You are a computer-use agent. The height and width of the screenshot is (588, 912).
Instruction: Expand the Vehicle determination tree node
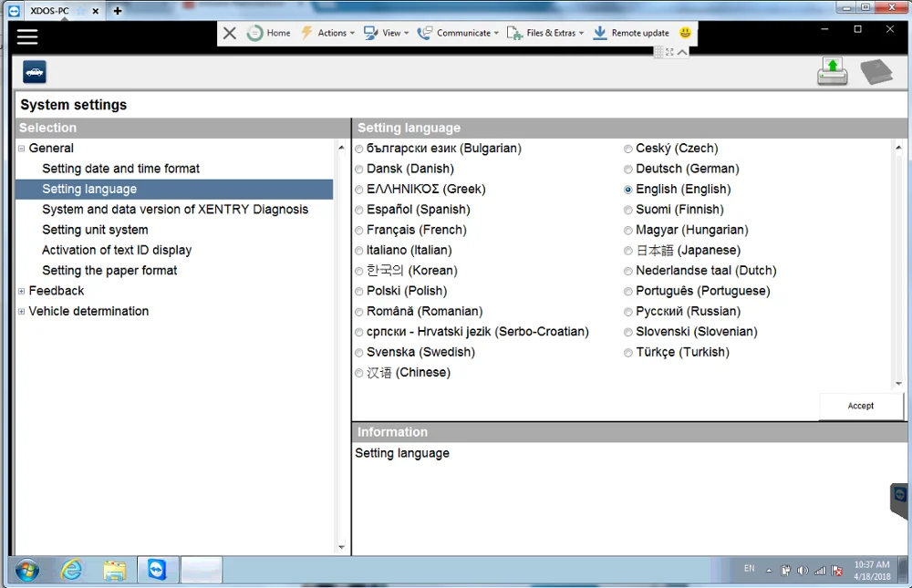click(x=22, y=311)
